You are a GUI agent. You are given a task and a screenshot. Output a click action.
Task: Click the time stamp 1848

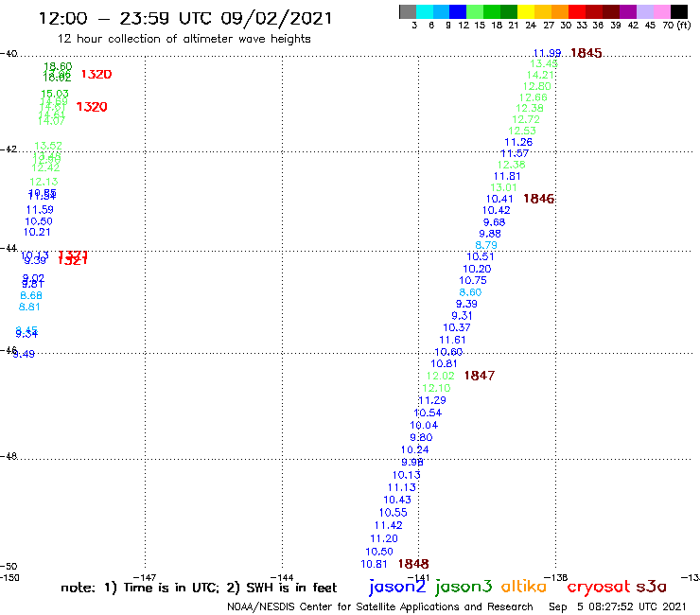pos(413,564)
